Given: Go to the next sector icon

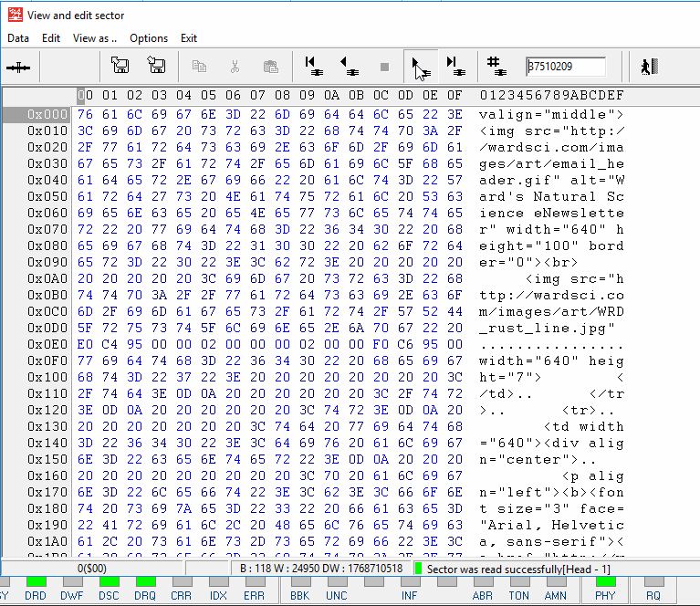Looking at the screenshot, I should tap(421, 67).
